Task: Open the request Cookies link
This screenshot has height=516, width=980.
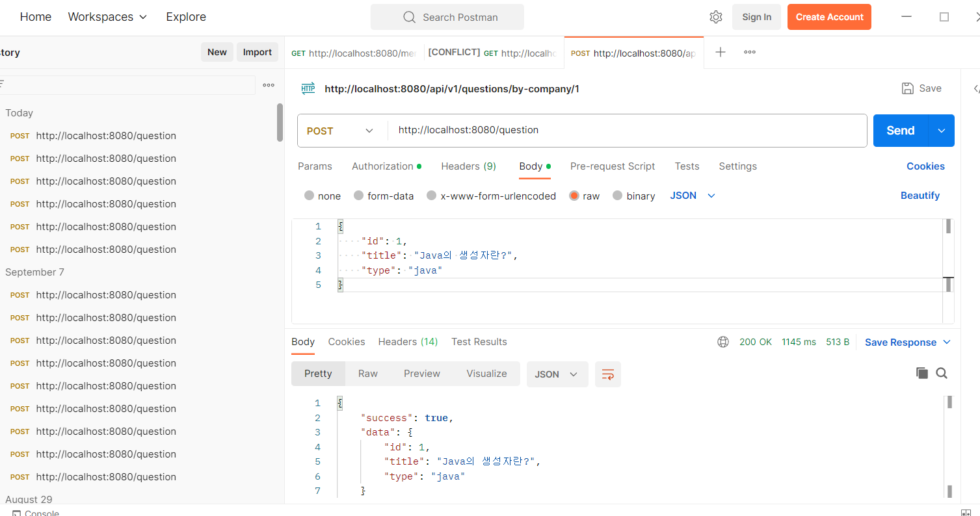Action: (x=925, y=166)
